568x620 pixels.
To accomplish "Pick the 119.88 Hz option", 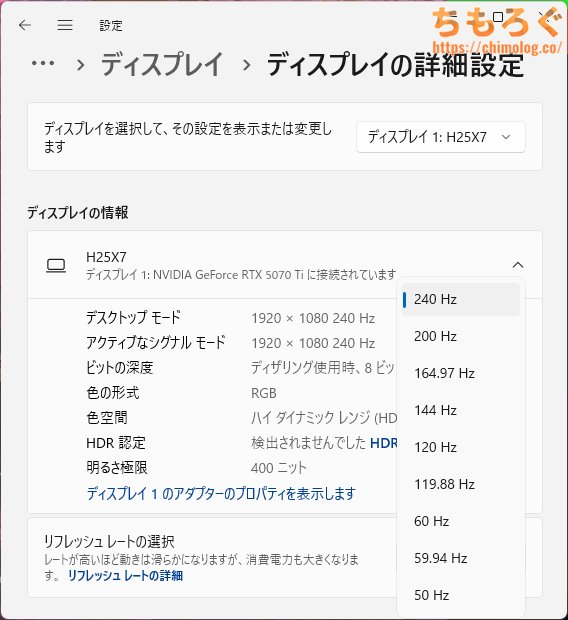I will click(x=461, y=484).
